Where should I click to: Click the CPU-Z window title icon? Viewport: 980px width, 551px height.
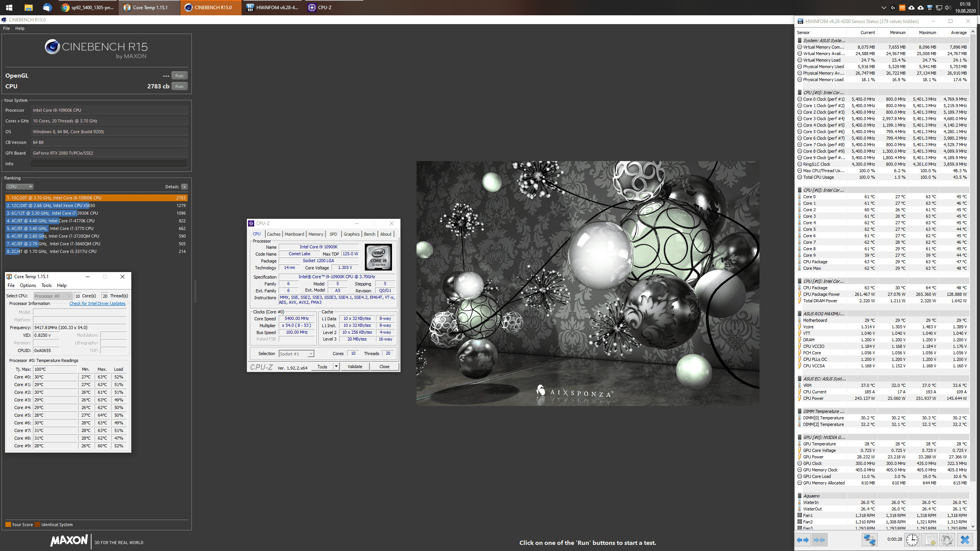click(x=251, y=223)
